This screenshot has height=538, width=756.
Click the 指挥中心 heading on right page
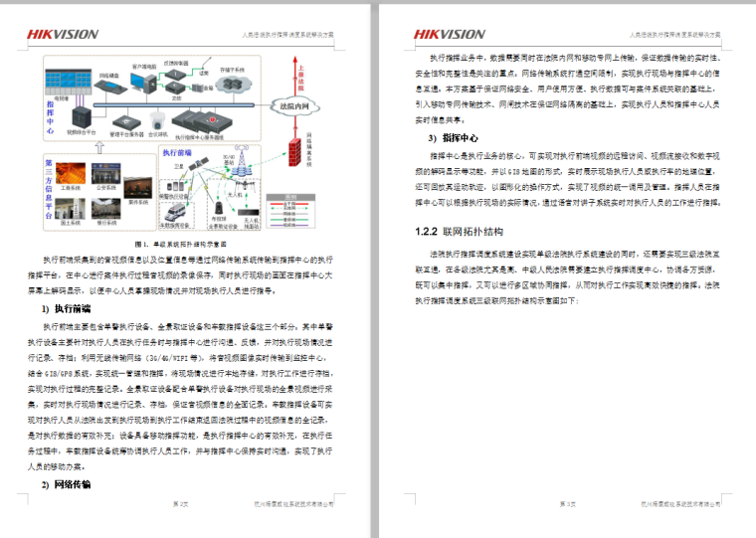(454, 138)
